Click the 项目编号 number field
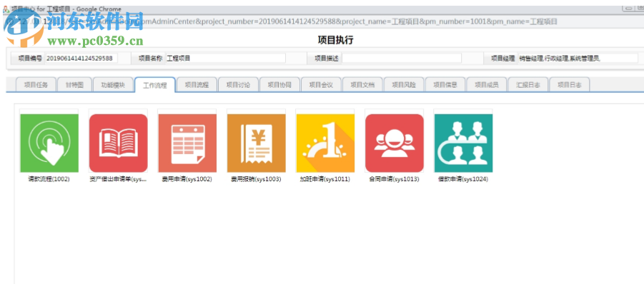The width and height of the screenshot is (644, 284). point(81,59)
